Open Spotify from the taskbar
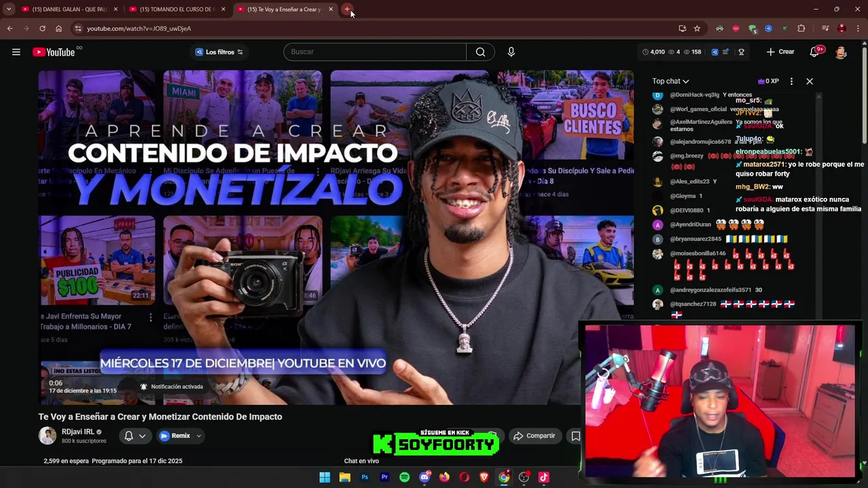 point(404,477)
